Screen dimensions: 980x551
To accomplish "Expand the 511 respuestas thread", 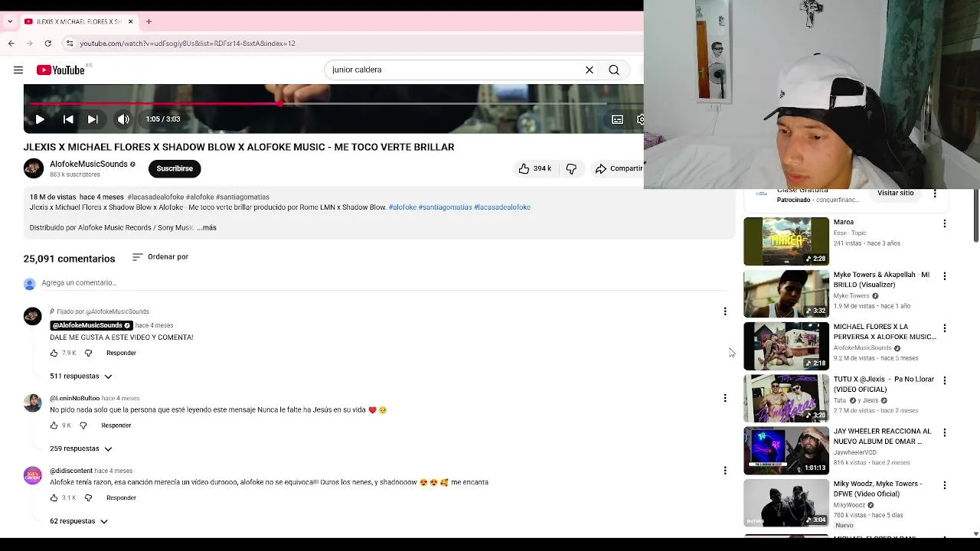I will (x=81, y=377).
